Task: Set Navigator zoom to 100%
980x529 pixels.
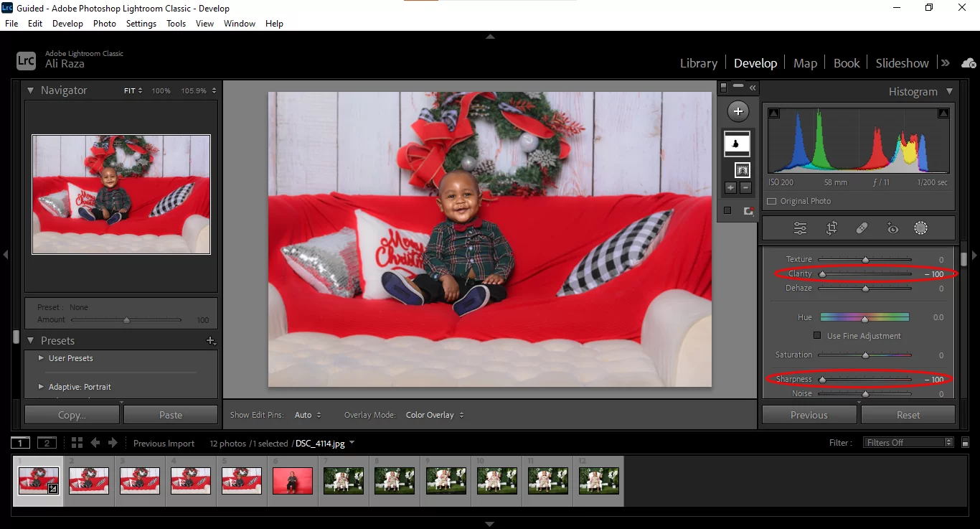Action: 161,91
